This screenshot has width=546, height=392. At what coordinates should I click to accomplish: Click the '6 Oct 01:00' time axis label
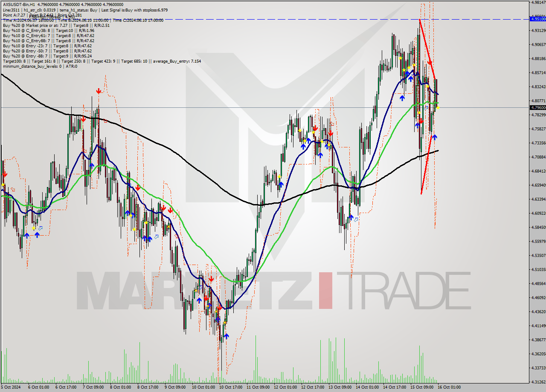pyautogui.click(x=38, y=387)
